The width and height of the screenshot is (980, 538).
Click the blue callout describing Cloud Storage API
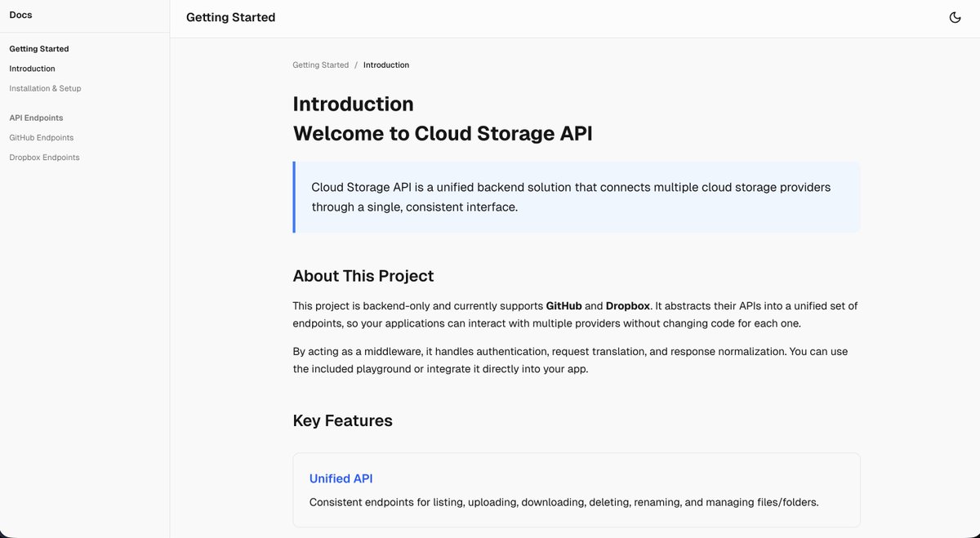point(576,197)
